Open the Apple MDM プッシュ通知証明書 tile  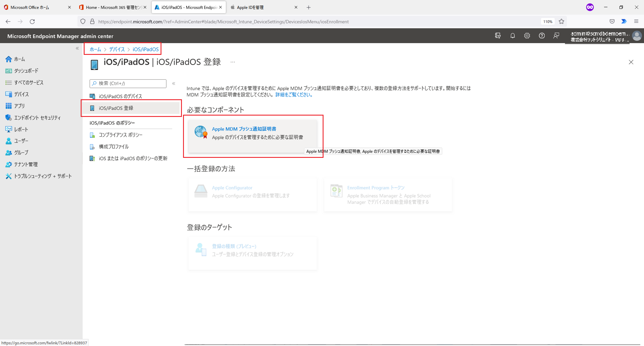244,129
